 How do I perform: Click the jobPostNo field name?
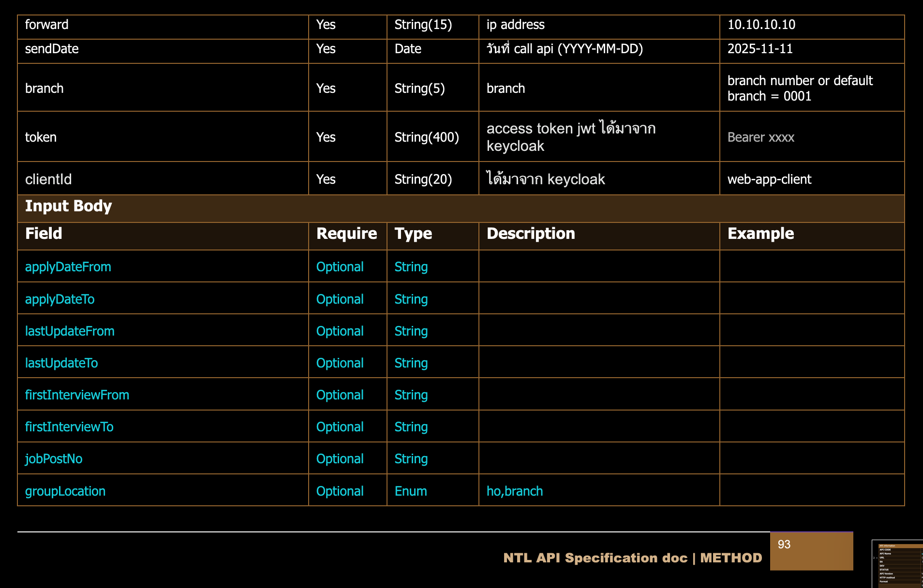pos(54,459)
